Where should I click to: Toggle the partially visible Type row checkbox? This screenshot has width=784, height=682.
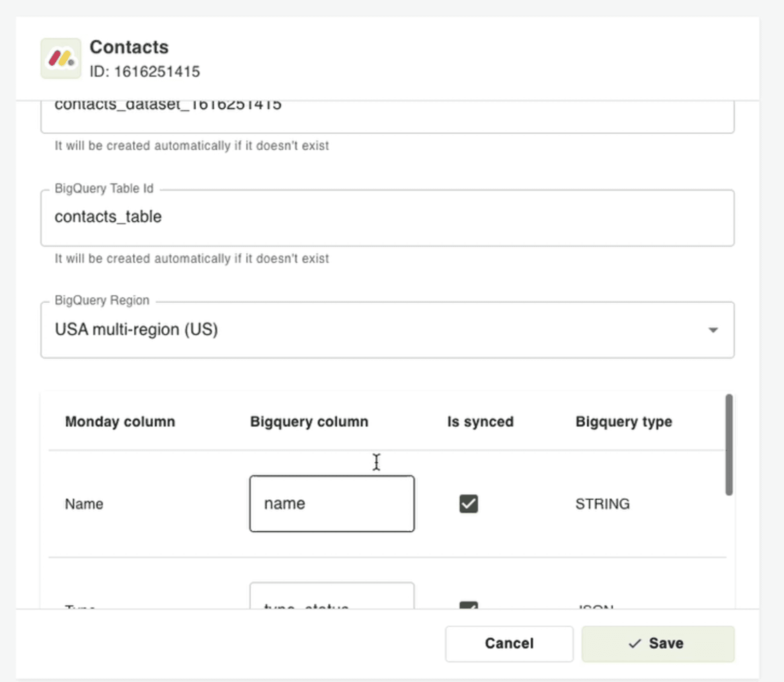[x=468, y=605]
